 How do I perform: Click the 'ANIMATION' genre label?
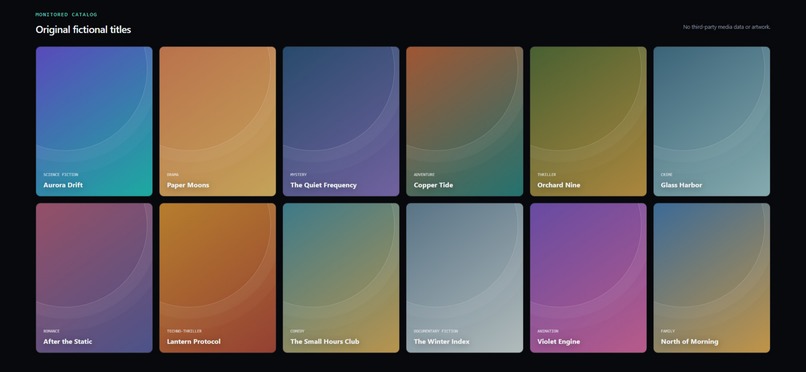point(548,331)
